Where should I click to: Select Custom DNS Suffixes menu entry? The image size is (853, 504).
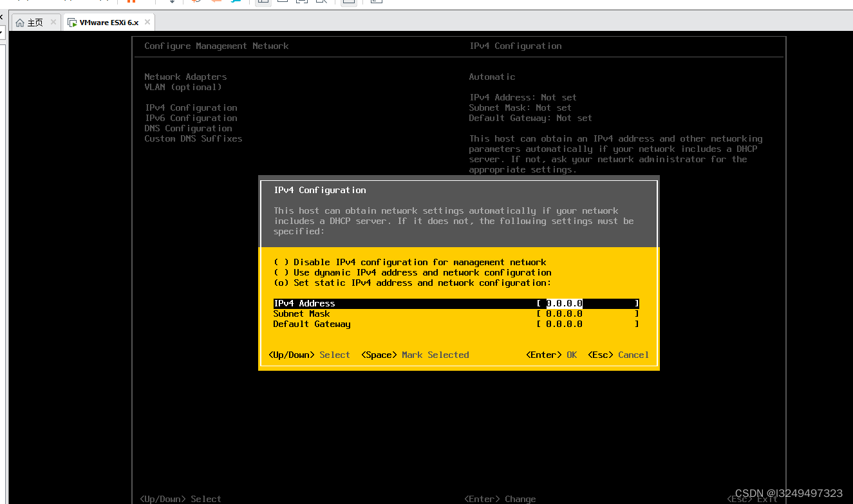pyautogui.click(x=193, y=139)
